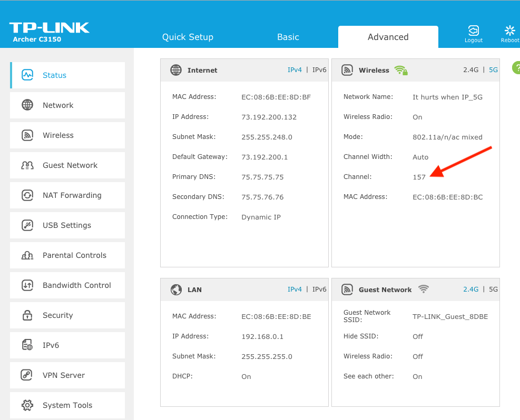Click the USB Settings icon

coord(27,225)
